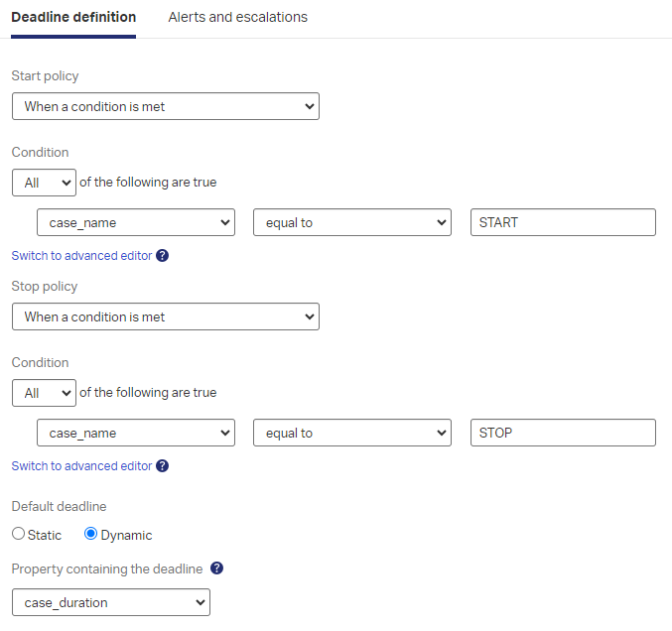
Task: Open the Start policy dropdown
Action: click(x=166, y=106)
